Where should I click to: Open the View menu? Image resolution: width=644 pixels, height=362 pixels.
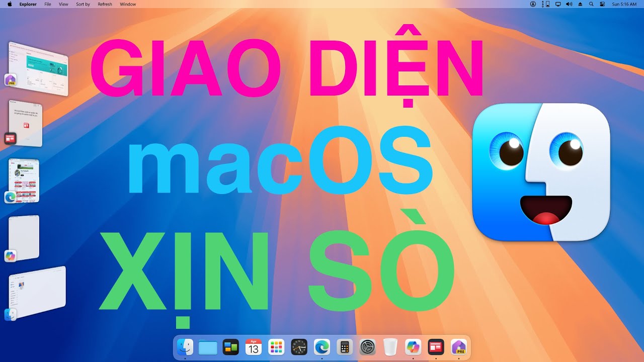click(x=63, y=4)
